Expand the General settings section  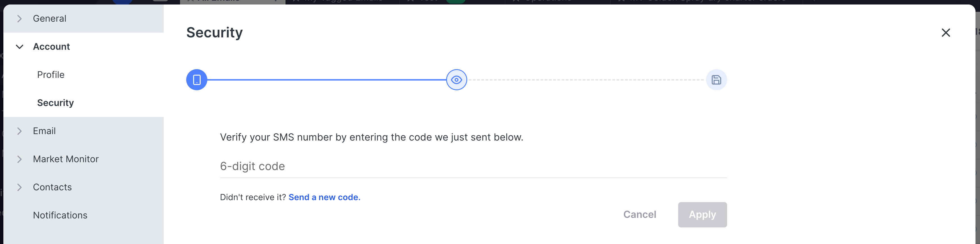(19, 19)
